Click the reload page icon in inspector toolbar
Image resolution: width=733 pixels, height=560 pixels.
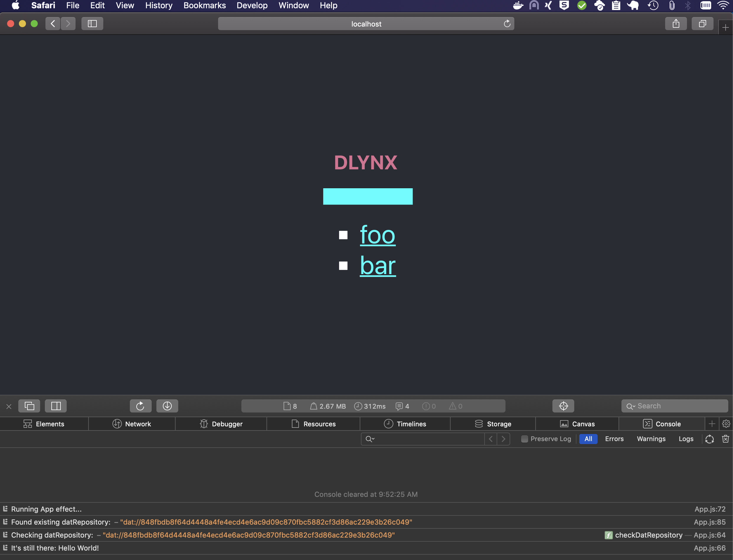click(140, 406)
